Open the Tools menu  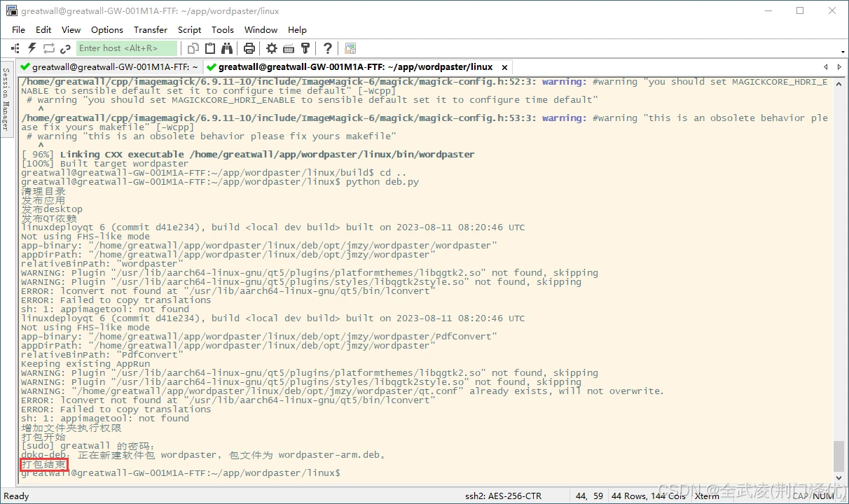pos(222,29)
